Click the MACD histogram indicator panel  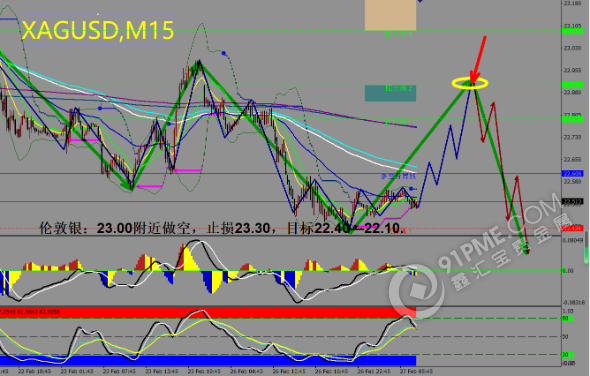click(x=281, y=271)
